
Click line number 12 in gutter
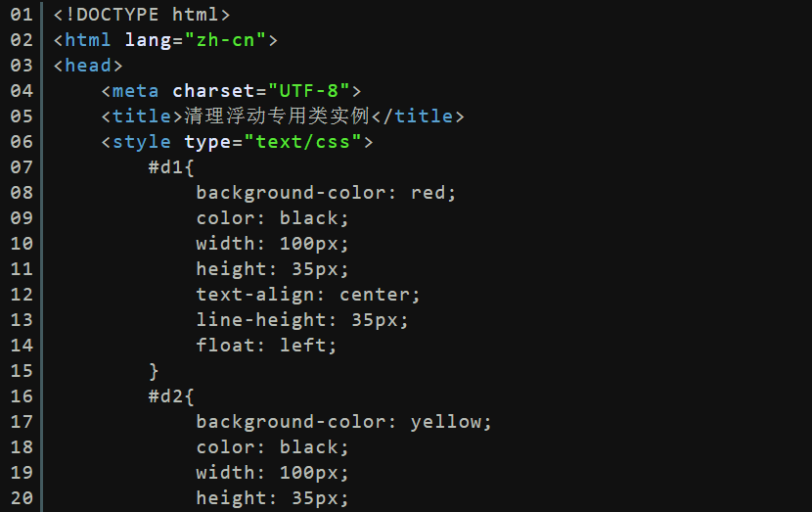tap(22, 295)
